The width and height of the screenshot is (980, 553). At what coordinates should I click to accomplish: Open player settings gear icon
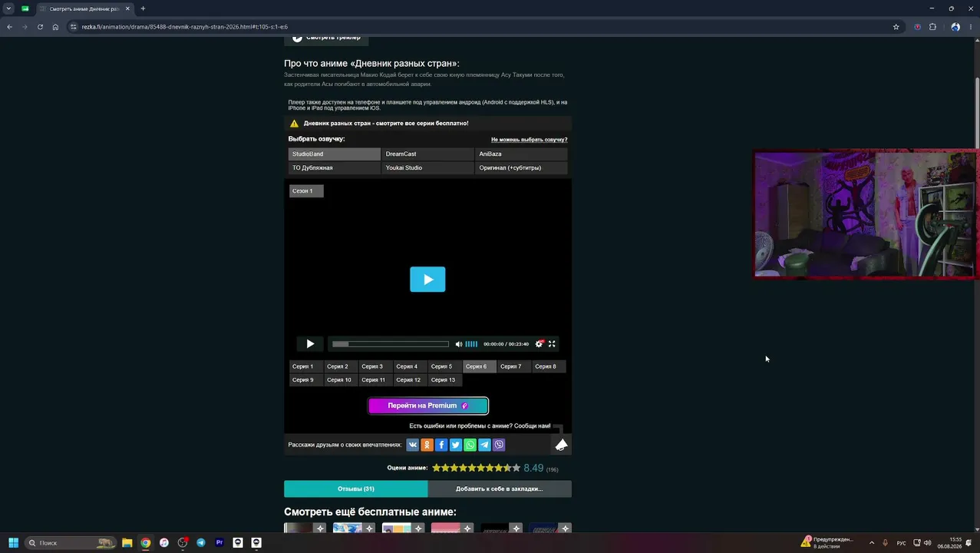[x=539, y=344]
